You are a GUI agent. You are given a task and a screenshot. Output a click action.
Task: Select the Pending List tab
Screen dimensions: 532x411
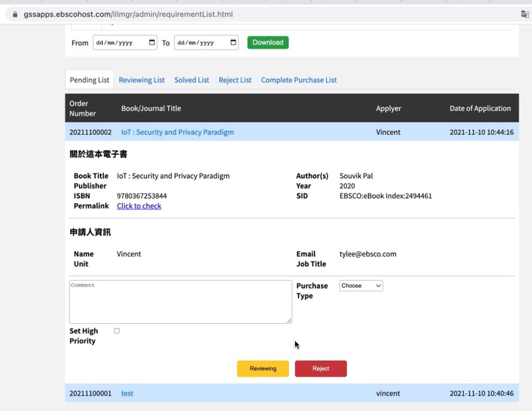coord(89,80)
